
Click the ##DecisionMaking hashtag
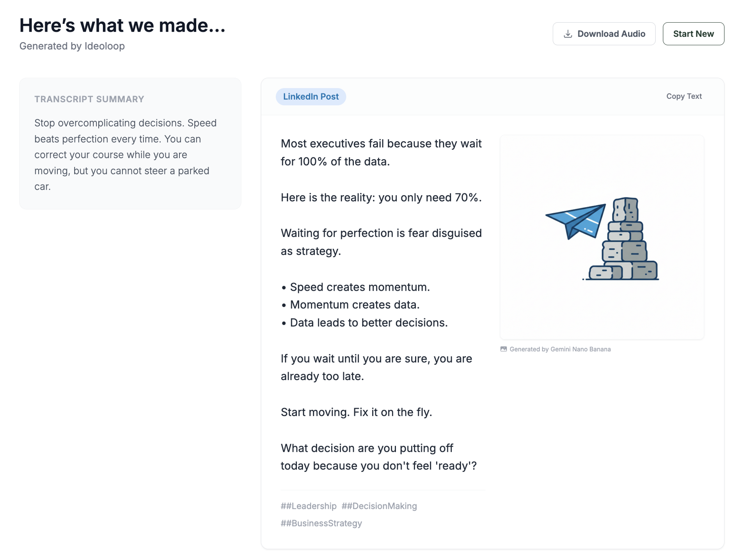point(379,506)
